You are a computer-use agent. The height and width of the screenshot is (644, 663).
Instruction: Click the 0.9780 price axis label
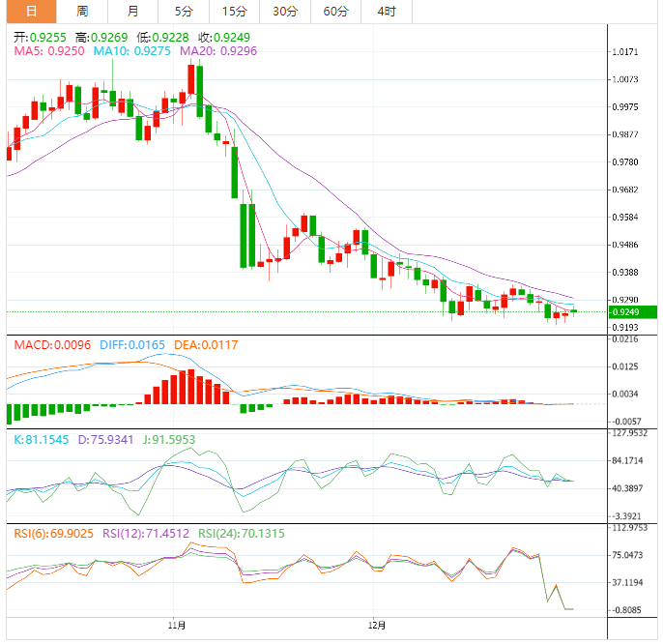click(x=625, y=162)
